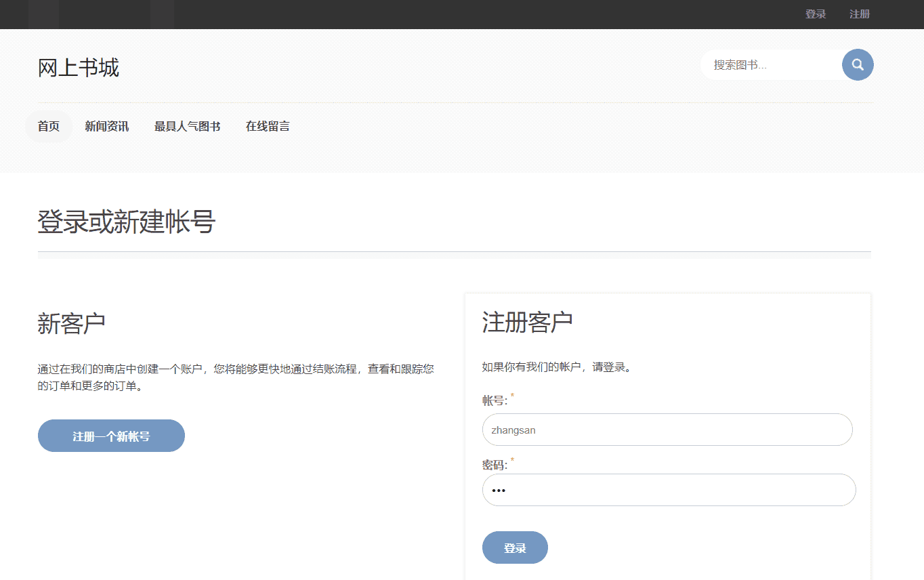Click the text 如果你有我们的帐户，请登录。
The height and width of the screenshot is (580, 924).
pyautogui.click(x=557, y=367)
